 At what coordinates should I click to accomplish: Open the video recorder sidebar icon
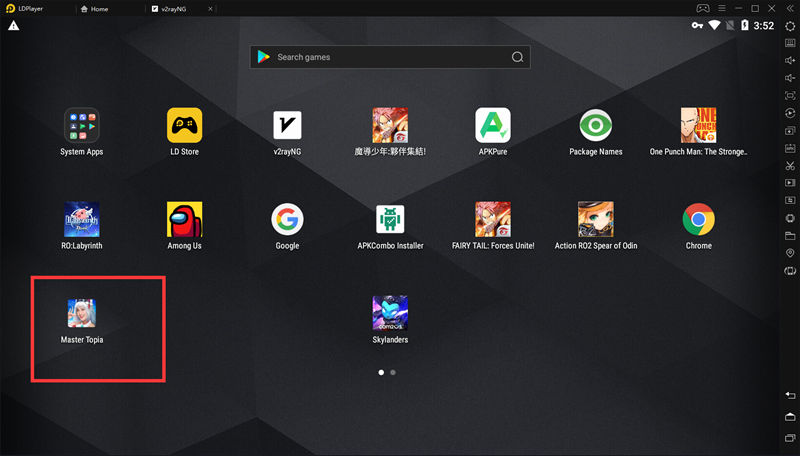(790, 183)
